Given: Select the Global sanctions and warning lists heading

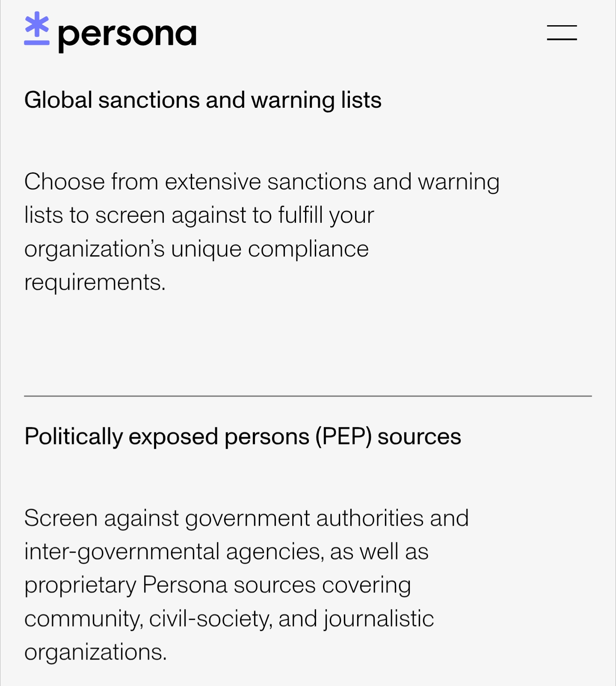Looking at the screenshot, I should [x=203, y=100].
